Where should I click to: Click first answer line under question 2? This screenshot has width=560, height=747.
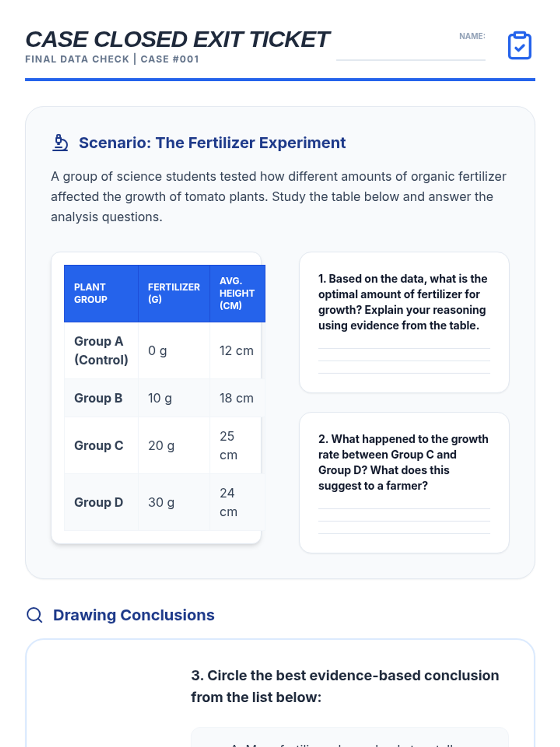404,508
